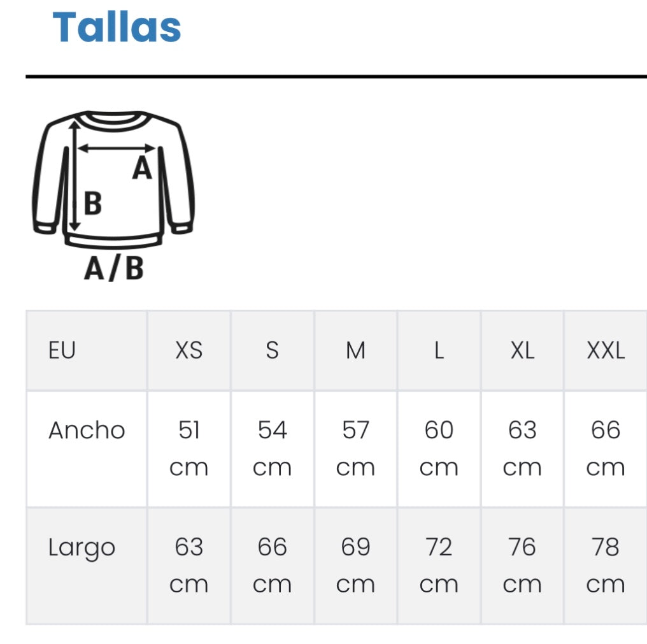Click the 76 cm length cell
Viewport: 647px width, 644px height.
[x=522, y=566]
